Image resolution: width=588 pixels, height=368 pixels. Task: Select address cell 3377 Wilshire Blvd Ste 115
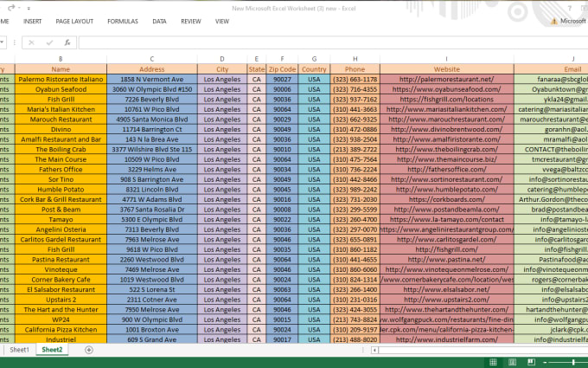[x=152, y=150]
